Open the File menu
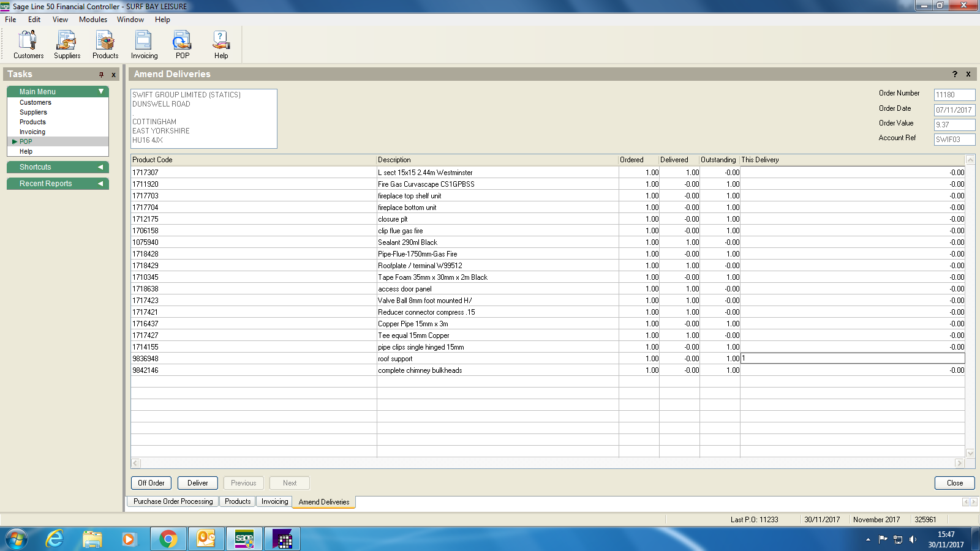This screenshot has height=551, width=980. 10,20
